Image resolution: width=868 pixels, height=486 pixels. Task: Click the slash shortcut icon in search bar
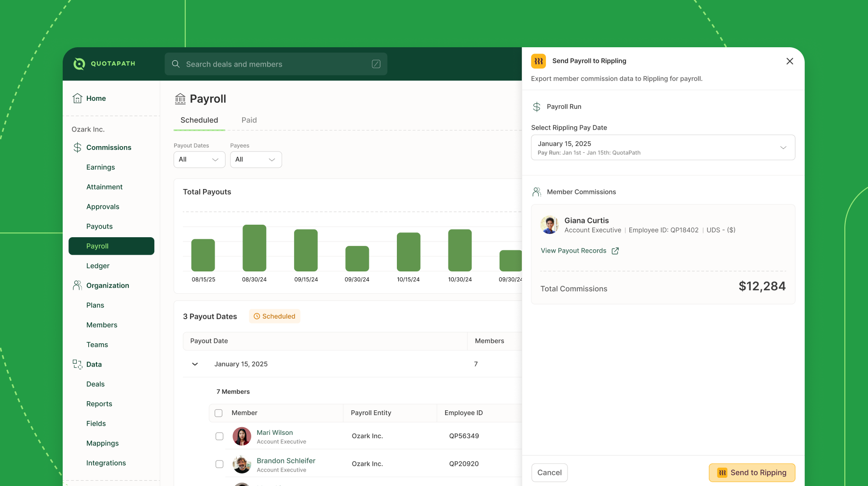coord(376,64)
